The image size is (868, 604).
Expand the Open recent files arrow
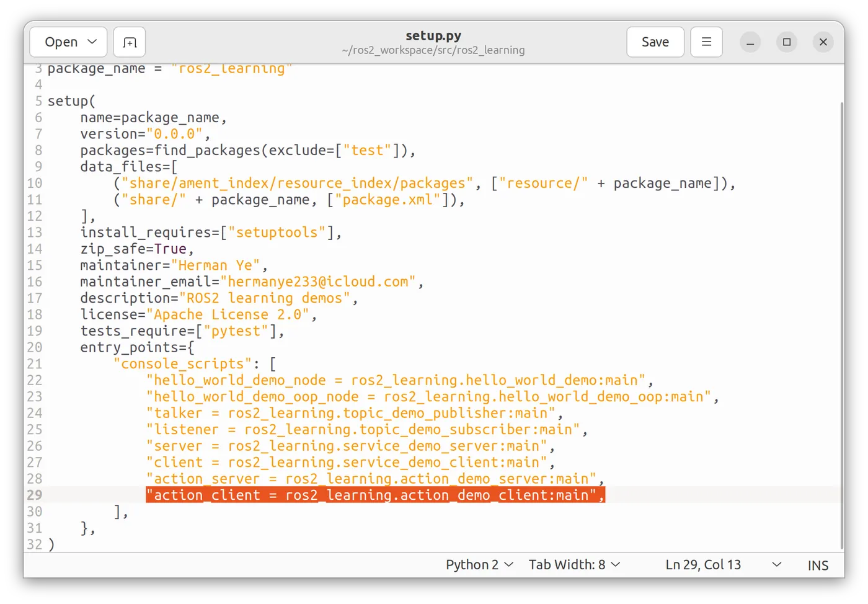tap(92, 42)
